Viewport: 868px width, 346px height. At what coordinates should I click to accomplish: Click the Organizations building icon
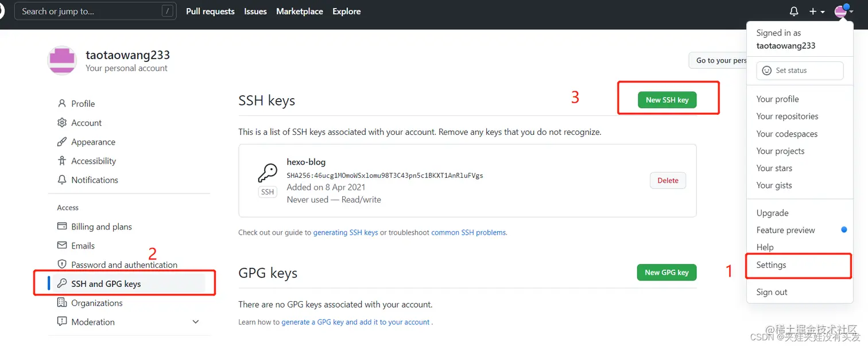click(x=62, y=303)
